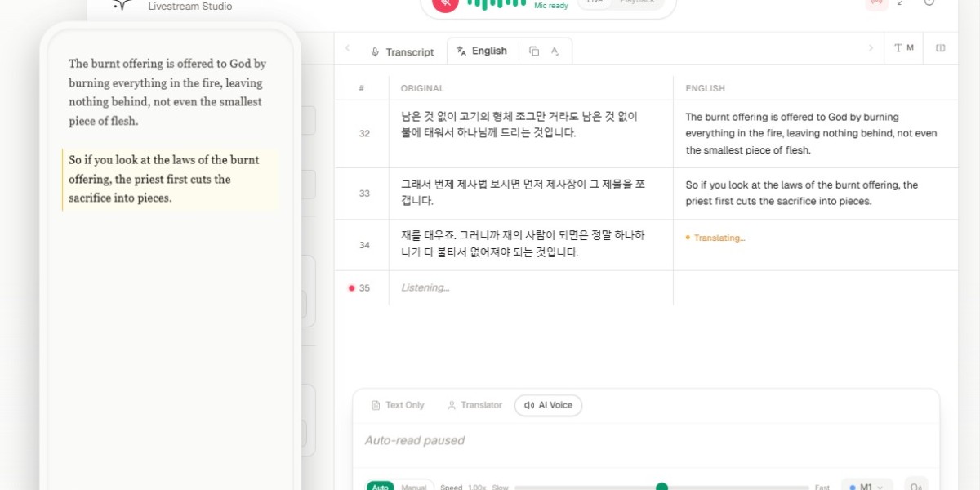The image size is (980, 490).
Task: Click the left chevron in tab bar
Action: pos(347,48)
